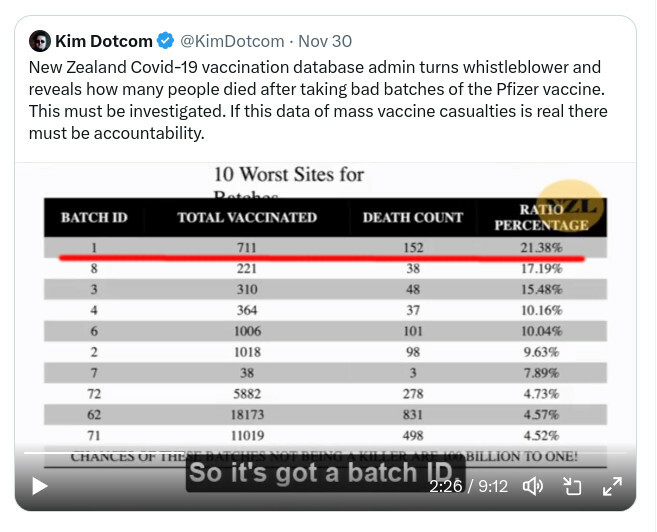Click the 2:26 / 9:12 timestamp
The height and width of the screenshot is (532, 657).
coord(469,486)
